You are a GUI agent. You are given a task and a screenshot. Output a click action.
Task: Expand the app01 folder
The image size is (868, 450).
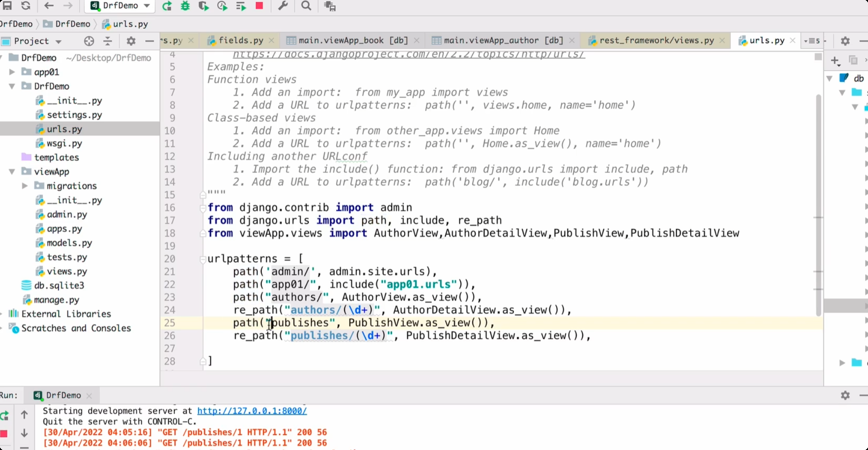pyautogui.click(x=12, y=72)
